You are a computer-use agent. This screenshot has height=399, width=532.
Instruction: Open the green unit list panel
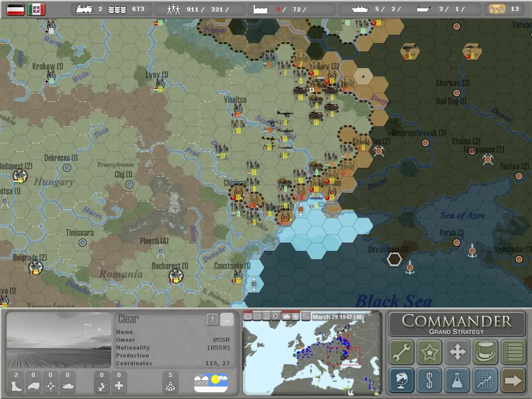pos(513,352)
